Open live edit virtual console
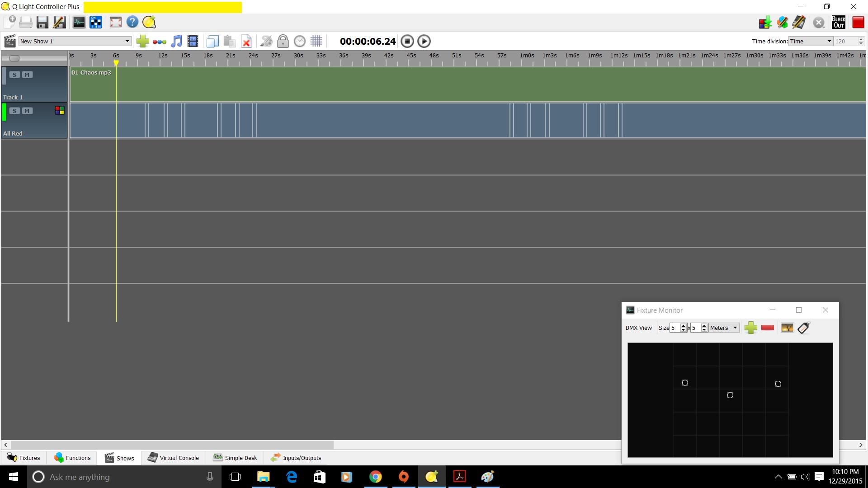 (799, 22)
